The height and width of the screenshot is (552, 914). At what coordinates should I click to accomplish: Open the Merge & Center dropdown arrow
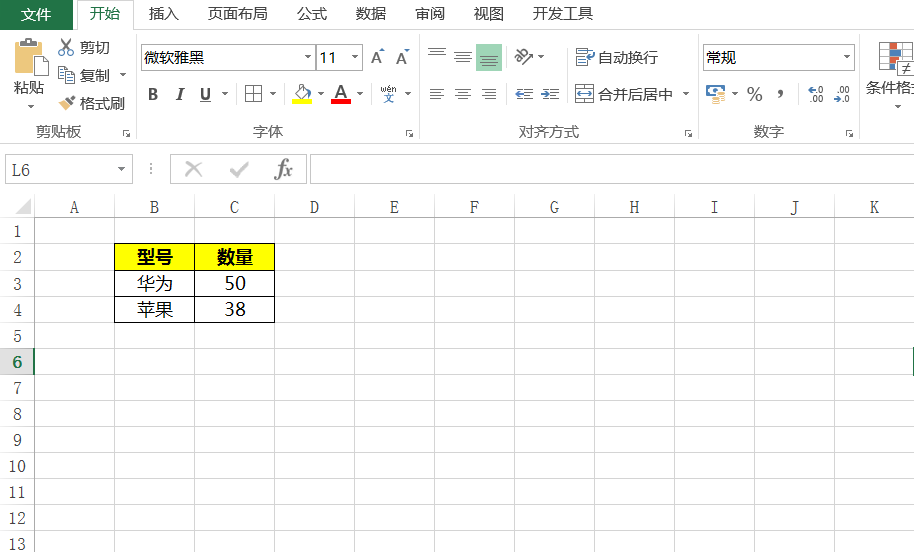point(686,94)
